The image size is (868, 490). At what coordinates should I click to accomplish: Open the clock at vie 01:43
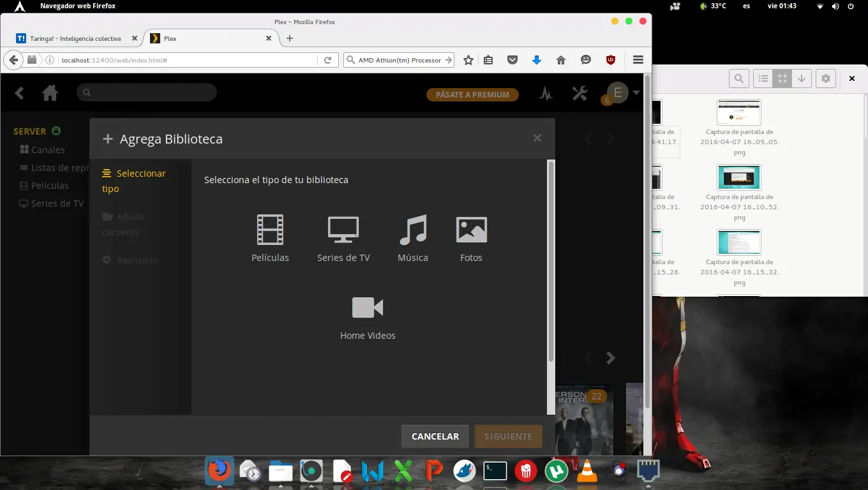(782, 6)
